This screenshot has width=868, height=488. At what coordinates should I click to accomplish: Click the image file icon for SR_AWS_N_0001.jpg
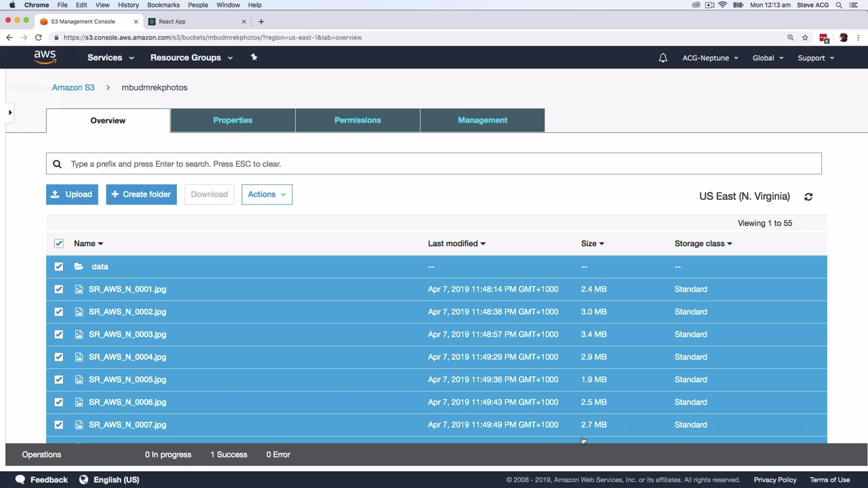pos(79,289)
